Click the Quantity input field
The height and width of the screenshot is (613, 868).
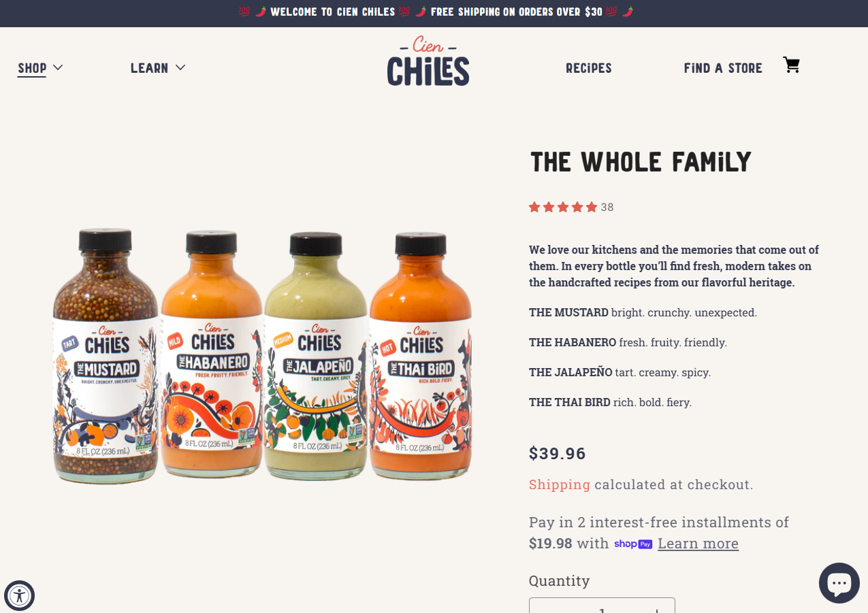(602, 606)
